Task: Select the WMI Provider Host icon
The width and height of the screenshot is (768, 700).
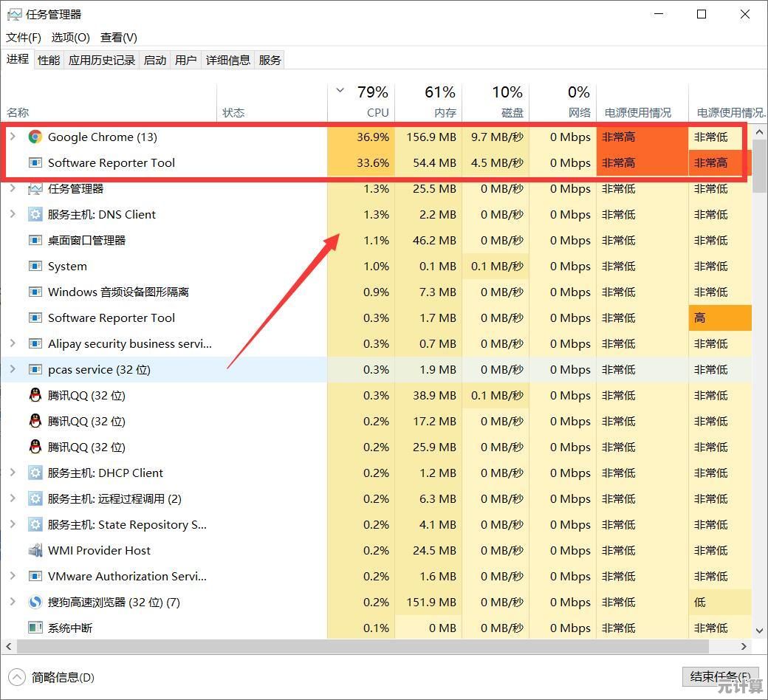Action: (35, 550)
